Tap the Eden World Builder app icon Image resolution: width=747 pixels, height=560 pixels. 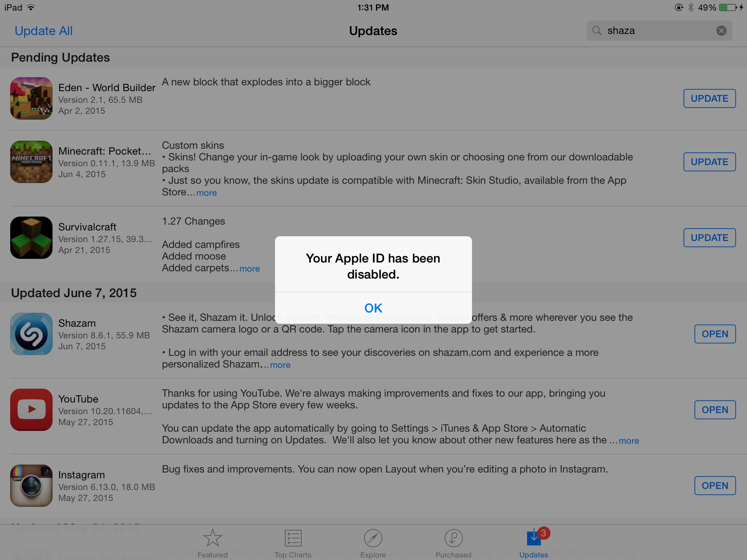click(31, 98)
